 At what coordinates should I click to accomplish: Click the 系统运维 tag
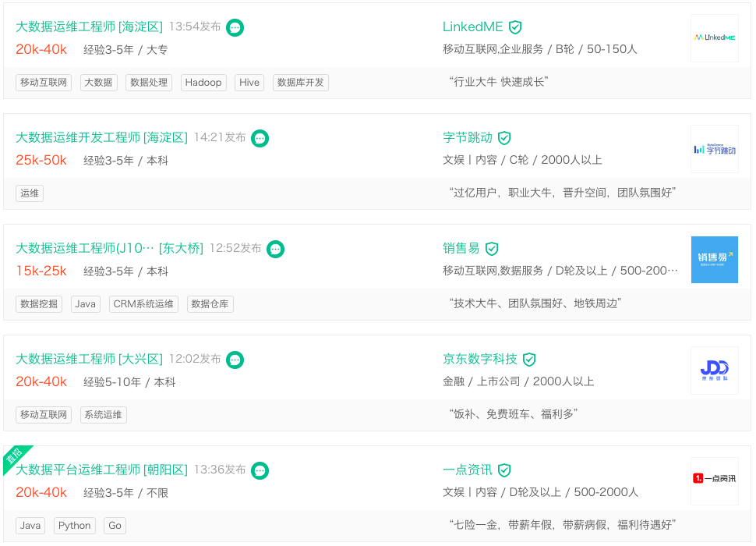click(x=104, y=415)
